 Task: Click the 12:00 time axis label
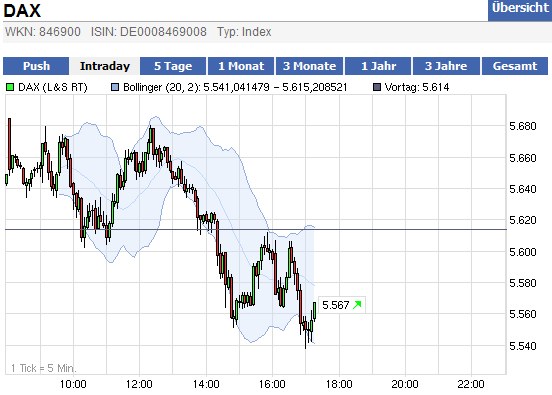click(x=139, y=384)
